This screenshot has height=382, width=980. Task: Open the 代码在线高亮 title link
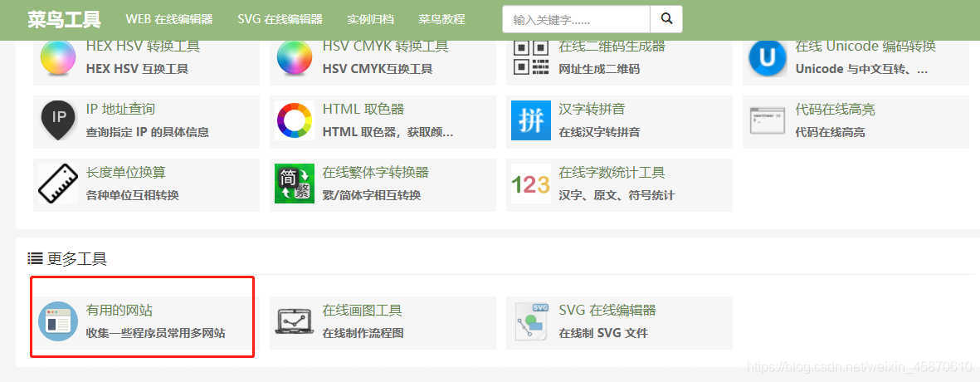point(835,110)
